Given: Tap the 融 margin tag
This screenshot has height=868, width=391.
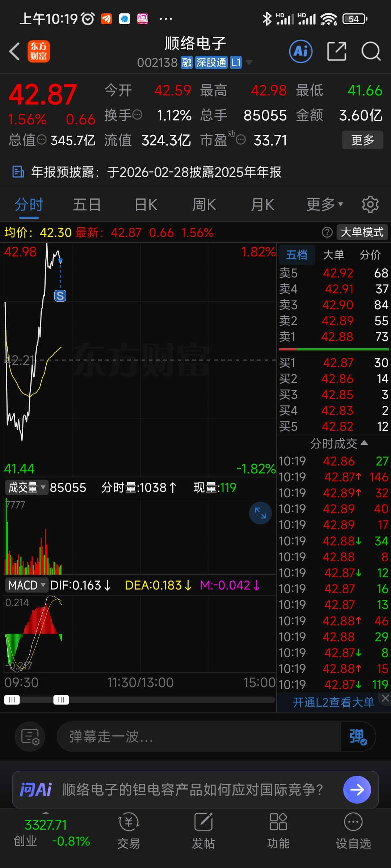Looking at the screenshot, I should (x=187, y=63).
